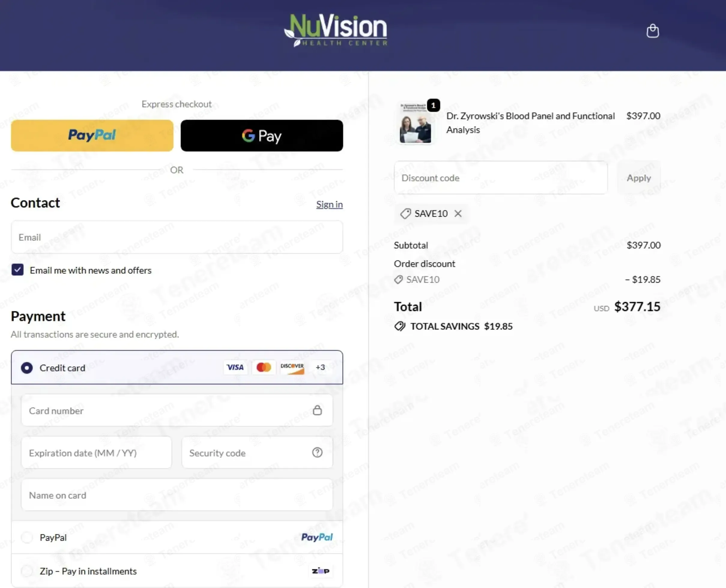Click the Discount code input field

pos(501,178)
